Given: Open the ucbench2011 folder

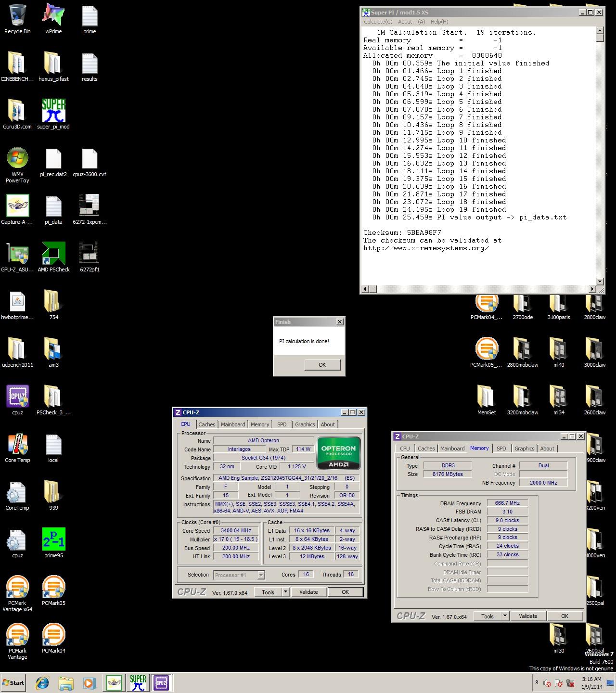Looking at the screenshot, I should tap(17, 353).
